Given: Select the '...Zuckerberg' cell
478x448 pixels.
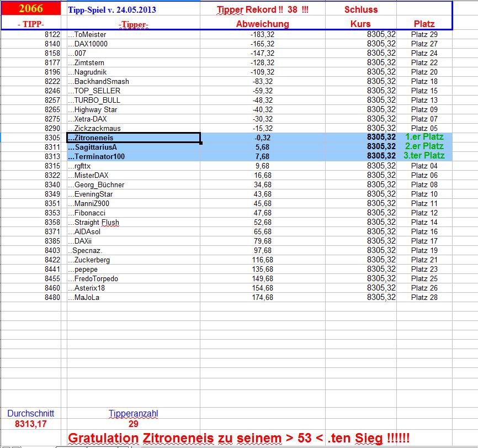Looking at the screenshot, I should pos(134,260).
